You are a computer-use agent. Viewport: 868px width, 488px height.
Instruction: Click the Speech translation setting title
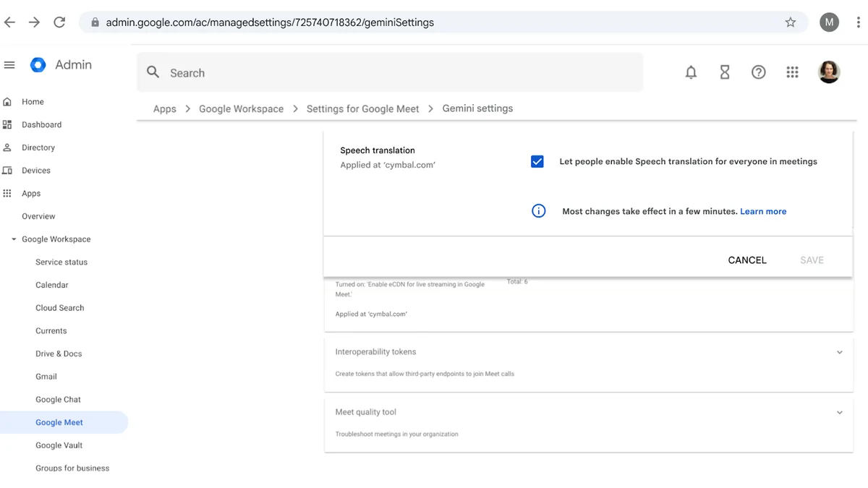tap(378, 150)
